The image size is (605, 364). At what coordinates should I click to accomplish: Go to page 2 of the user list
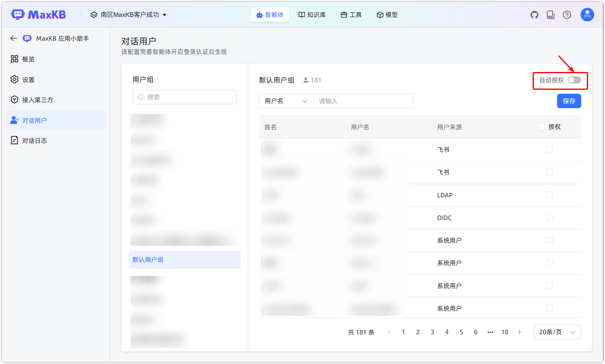(418, 332)
